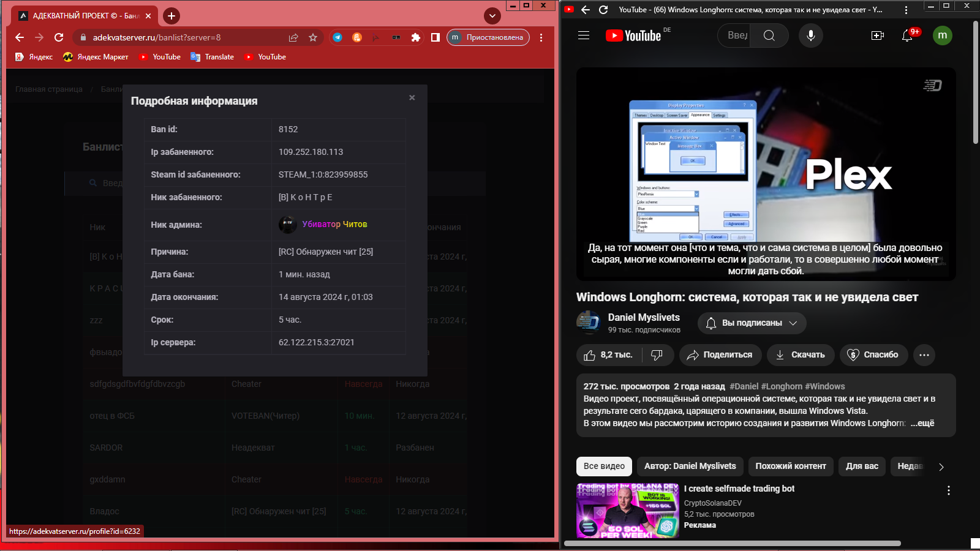980x551 pixels.
Task: Open a new tab in Chrome
Action: pos(171,16)
